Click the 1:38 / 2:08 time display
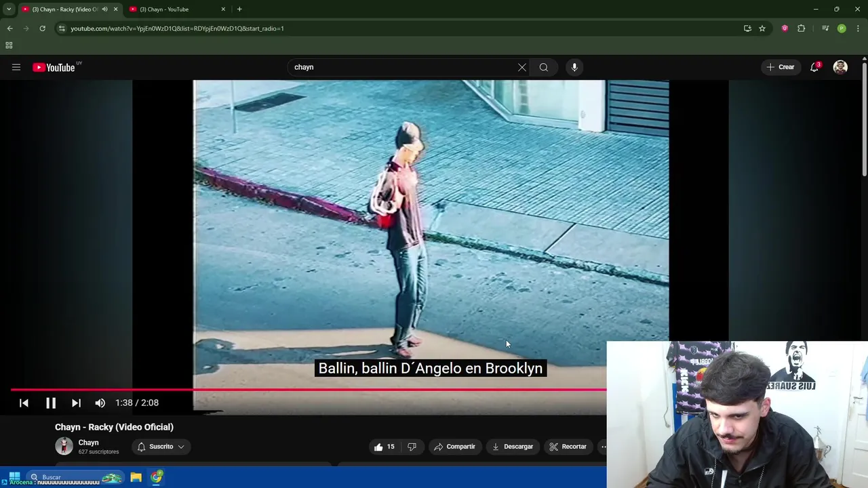Screen dimensions: 868x488 [137, 403]
